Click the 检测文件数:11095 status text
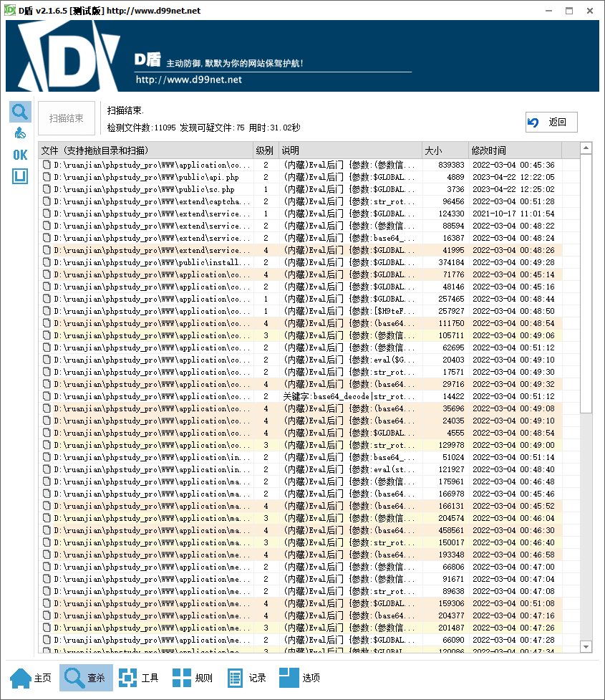605x700 pixels. pyautogui.click(x=142, y=128)
